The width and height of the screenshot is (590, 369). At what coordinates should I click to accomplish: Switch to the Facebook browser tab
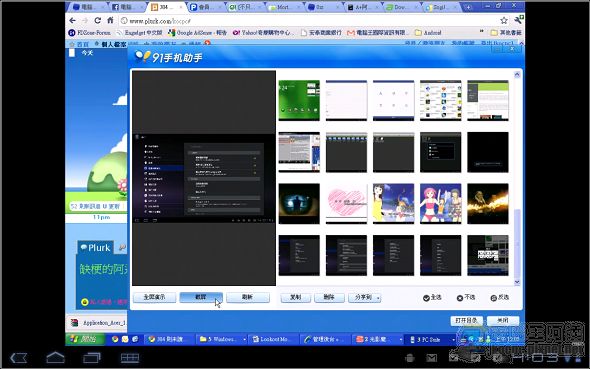coord(125,7)
